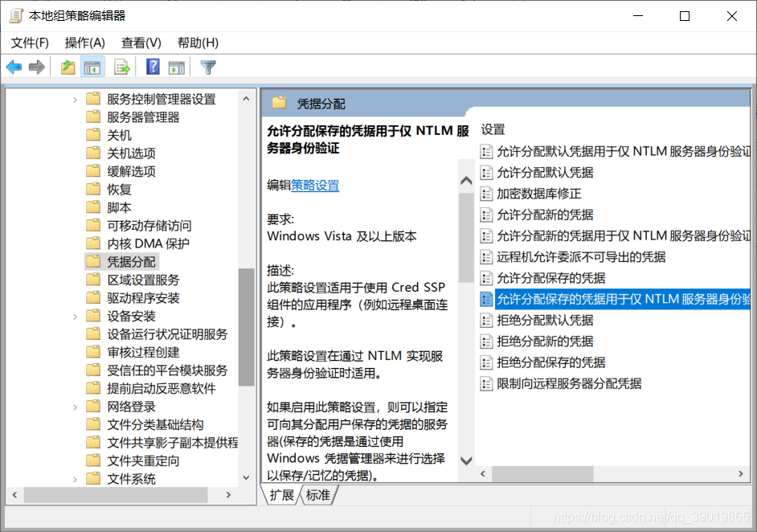Click the policy icon beside 允许分配新的凭据
Viewport: 757px width, 532px height.
tap(486, 215)
